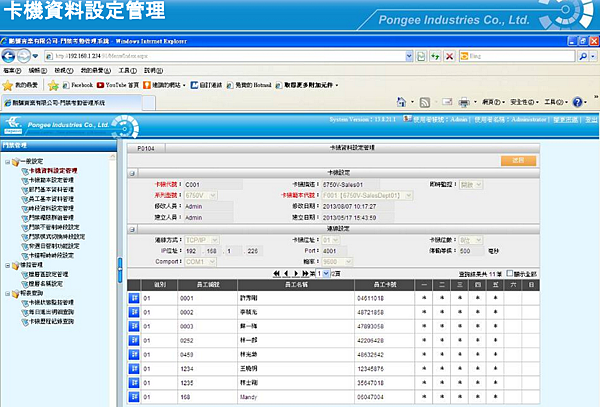600x407 pixels.
Task: Open the F001 [6750V-SalesDept01] template dropdown
Action: click(367, 195)
